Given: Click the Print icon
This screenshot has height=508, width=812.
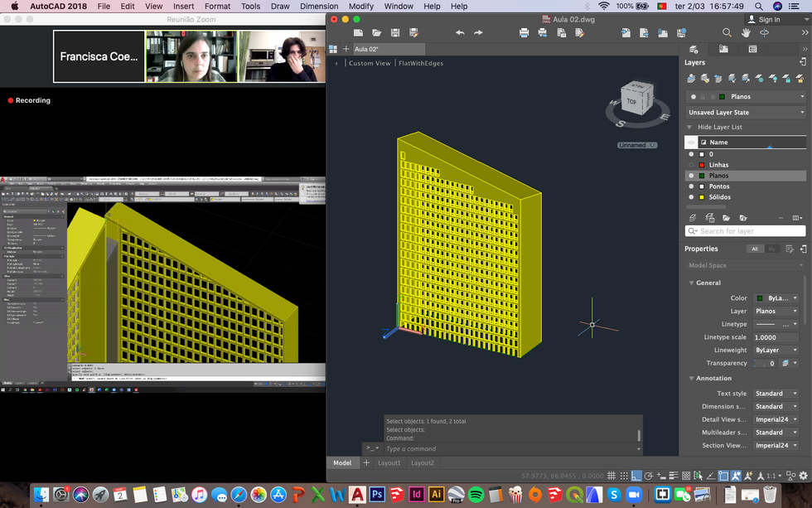Looking at the screenshot, I should click(524, 32).
